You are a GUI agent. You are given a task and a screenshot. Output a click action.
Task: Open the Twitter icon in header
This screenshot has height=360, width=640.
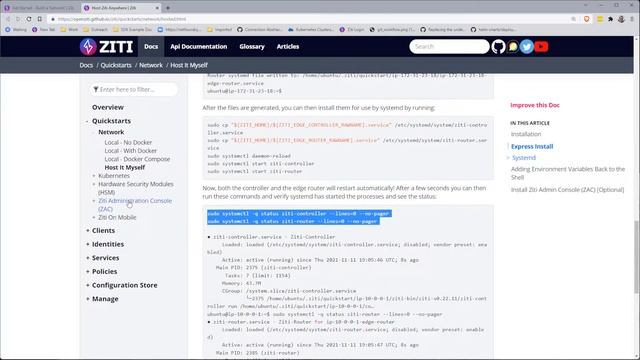[527, 47]
